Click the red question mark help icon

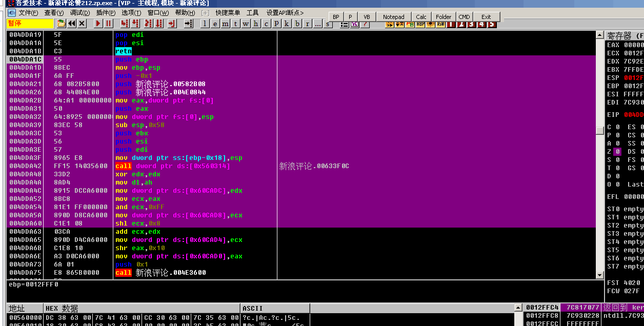[365, 24]
